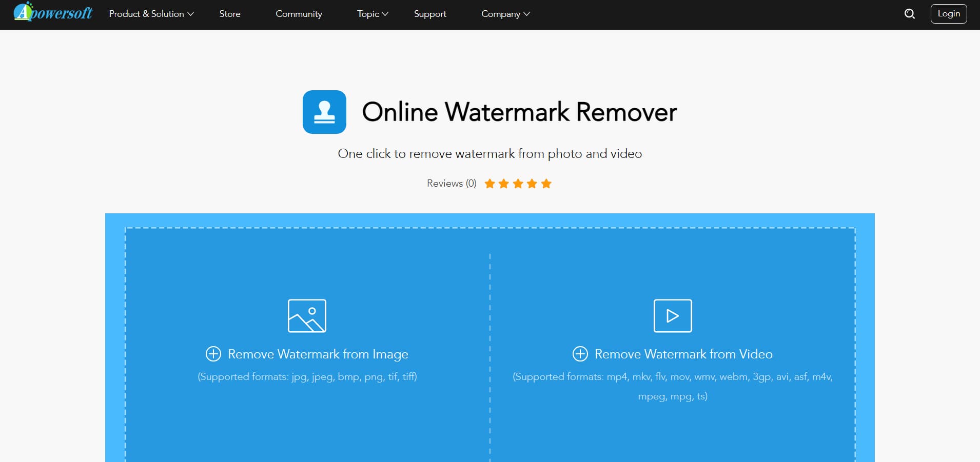Click the third rating star

518,184
